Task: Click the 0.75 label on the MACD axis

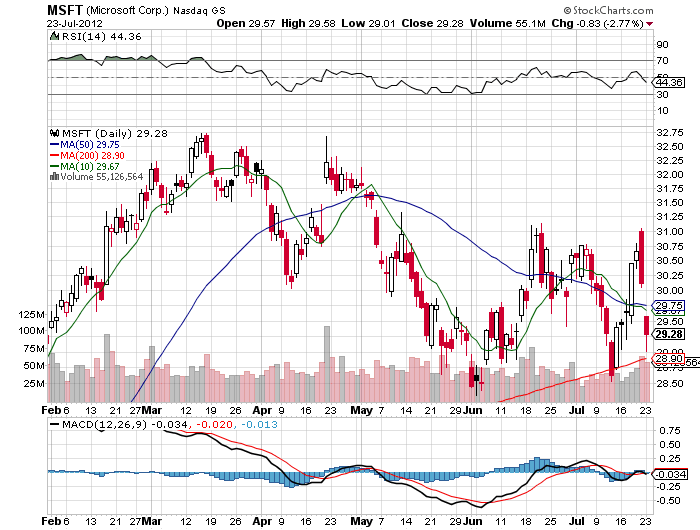Action: [x=669, y=430]
